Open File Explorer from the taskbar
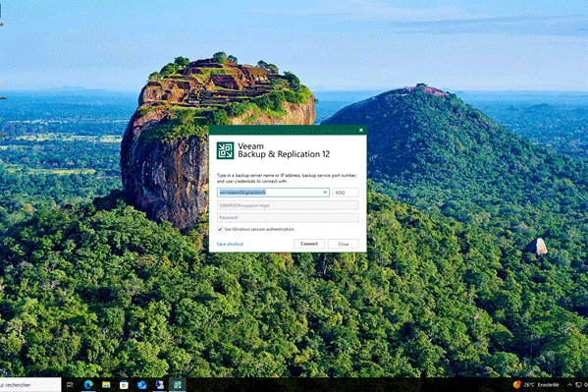Screen dimensions: 588x392 (106, 384)
